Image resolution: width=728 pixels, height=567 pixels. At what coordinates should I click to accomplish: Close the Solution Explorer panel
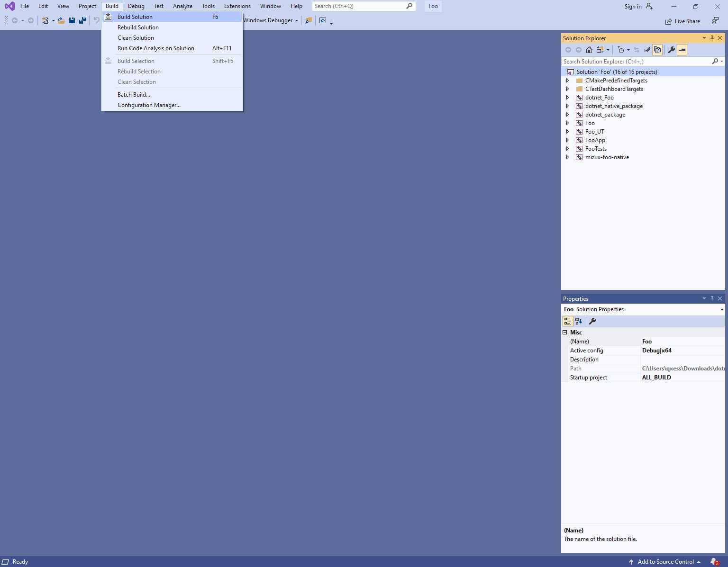tap(720, 38)
